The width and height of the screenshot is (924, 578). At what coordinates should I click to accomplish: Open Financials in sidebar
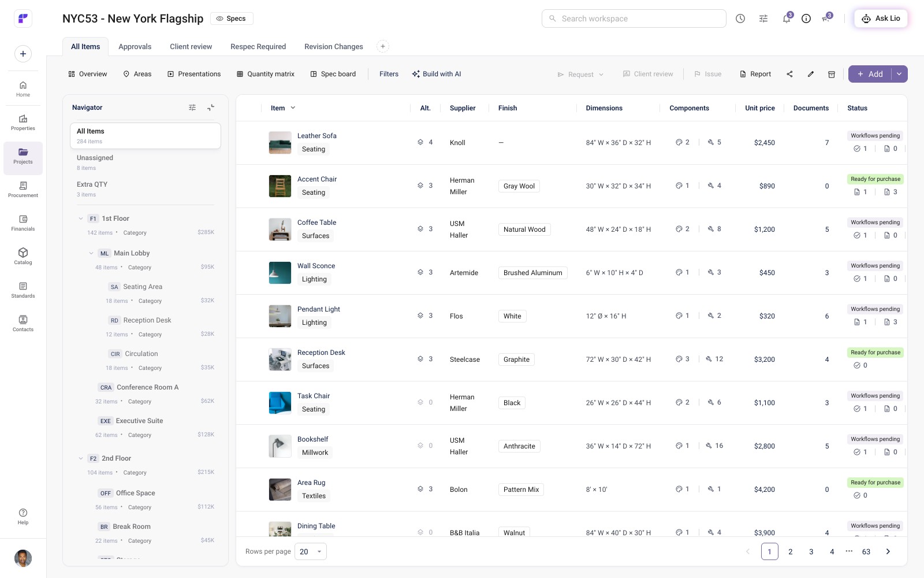[x=23, y=223]
